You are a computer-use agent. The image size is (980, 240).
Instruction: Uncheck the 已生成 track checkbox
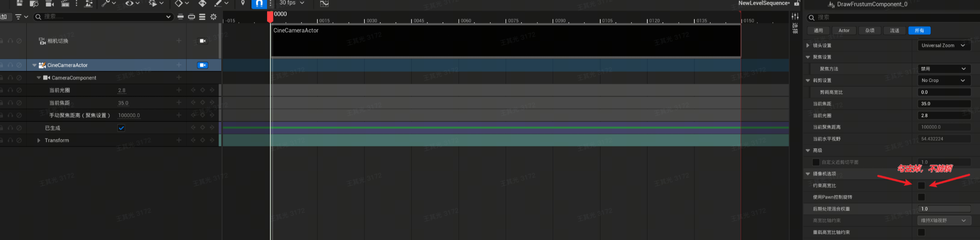(x=121, y=128)
